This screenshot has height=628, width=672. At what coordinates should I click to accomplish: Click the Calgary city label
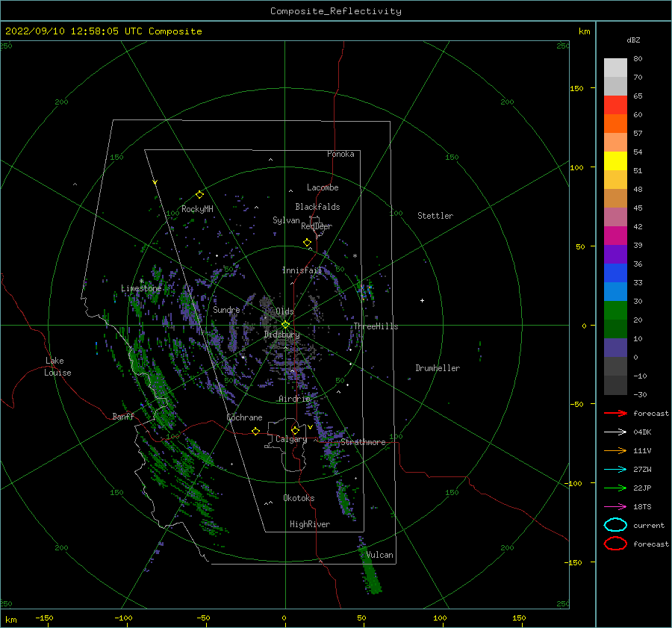(291, 439)
